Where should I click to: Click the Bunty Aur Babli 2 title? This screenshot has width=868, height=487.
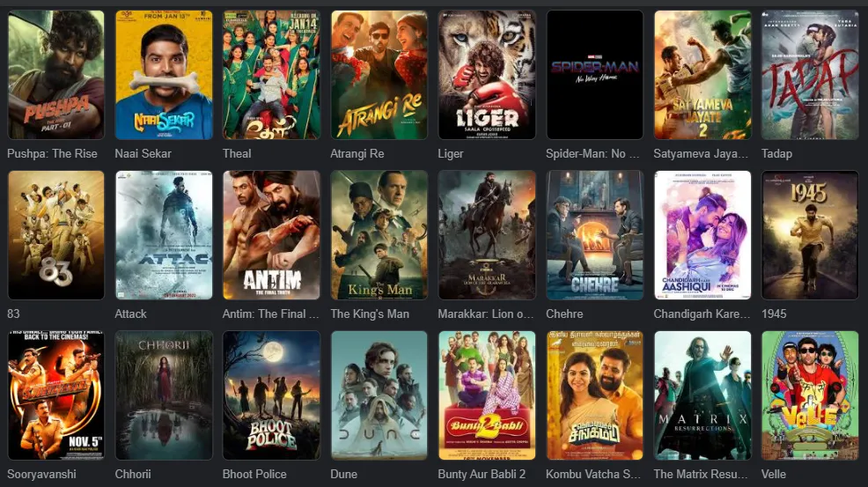[x=482, y=475]
